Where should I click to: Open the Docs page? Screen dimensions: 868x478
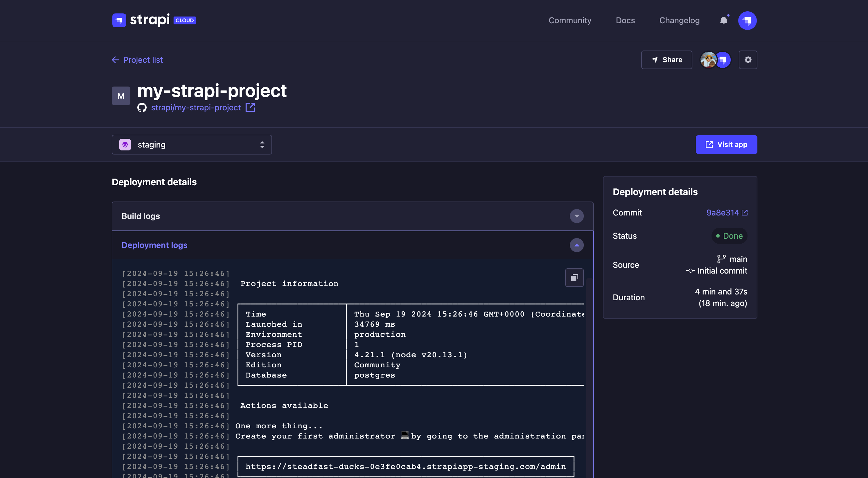click(x=625, y=21)
